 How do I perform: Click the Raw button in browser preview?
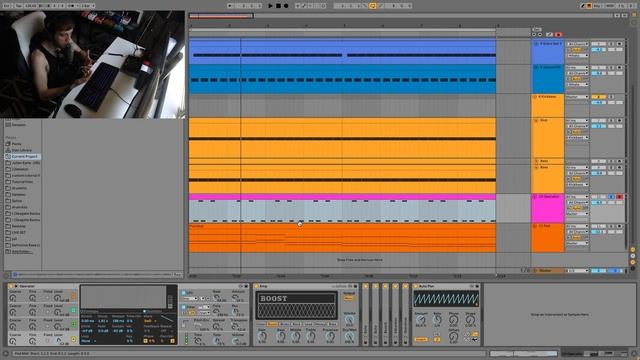point(178,275)
